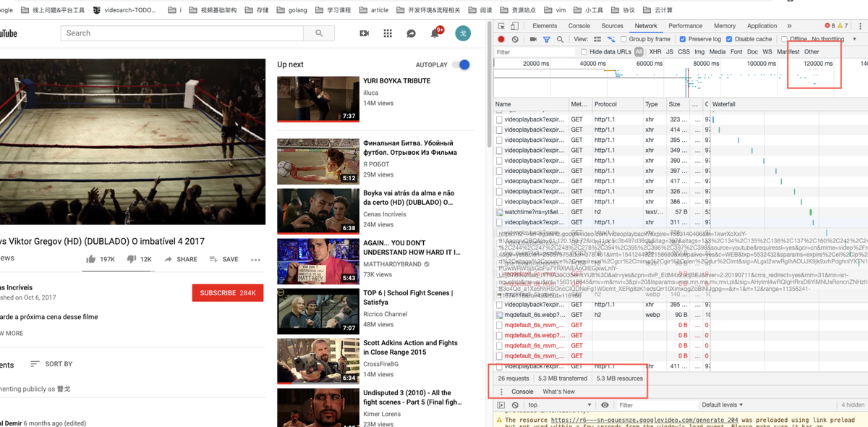Click the 120000 ms overview timeline marker
The width and height of the screenshot is (868, 427).
coord(818,64)
